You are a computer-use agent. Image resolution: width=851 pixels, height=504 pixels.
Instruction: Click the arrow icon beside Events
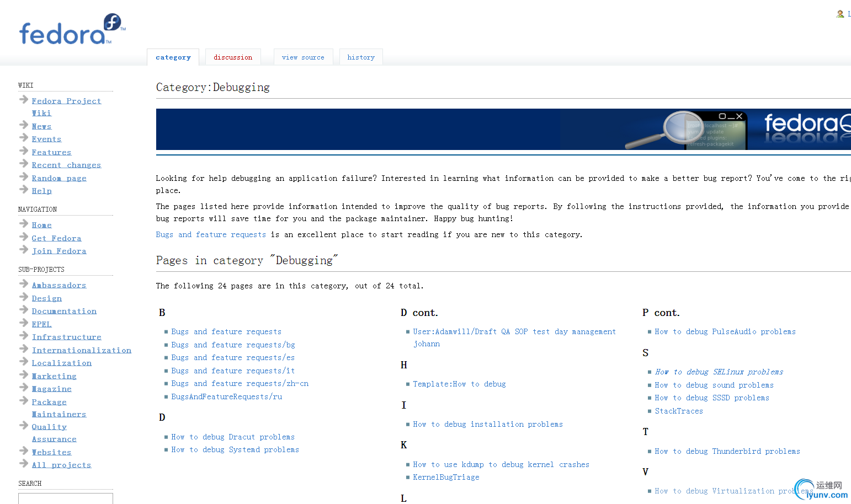pos(24,138)
